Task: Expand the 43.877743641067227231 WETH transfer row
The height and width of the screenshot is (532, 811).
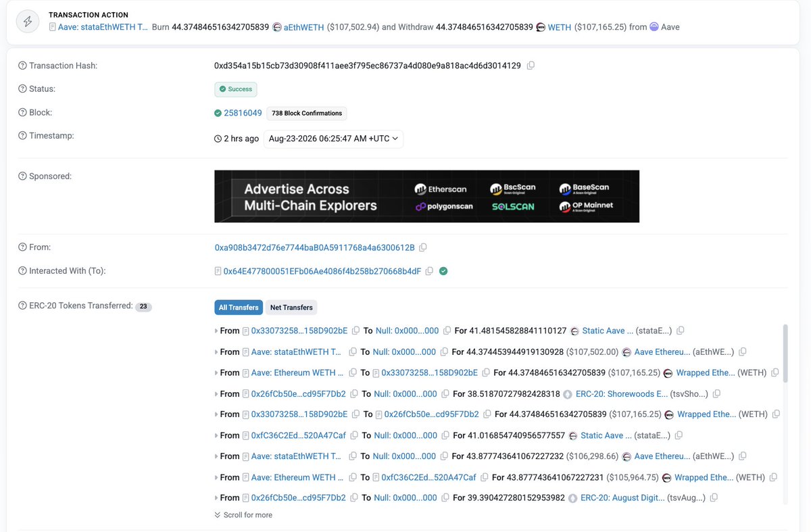Action: coord(216,477)
